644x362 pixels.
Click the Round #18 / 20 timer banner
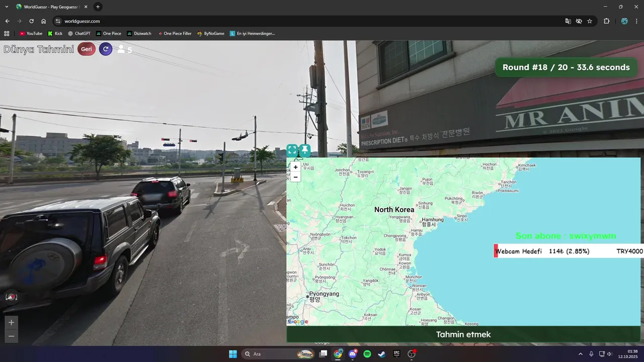pos(566,67)
